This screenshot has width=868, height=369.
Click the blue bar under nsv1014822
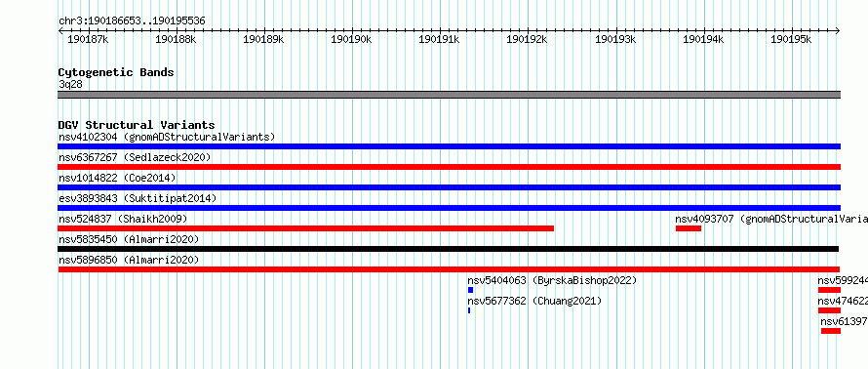tap(449, 187)
